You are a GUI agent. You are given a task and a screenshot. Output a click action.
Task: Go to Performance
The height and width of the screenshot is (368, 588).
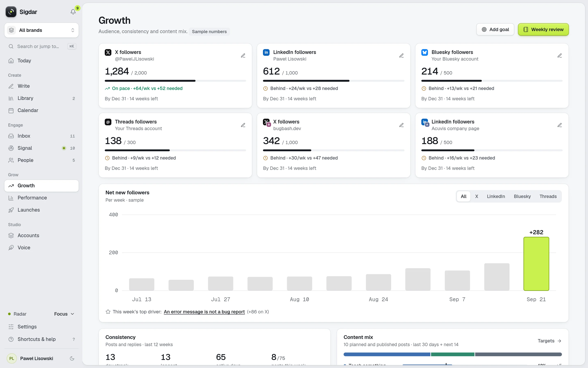coord(42,198)
